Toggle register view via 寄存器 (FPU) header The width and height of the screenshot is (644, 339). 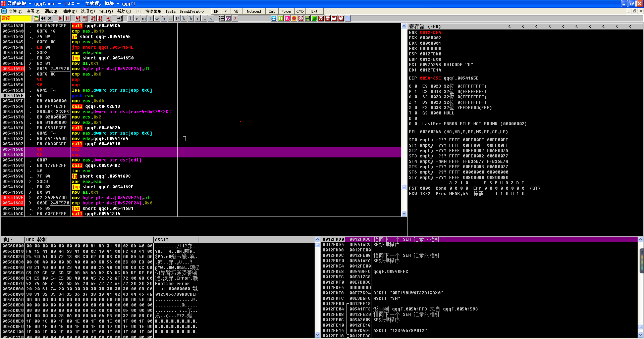coord(425,26)
